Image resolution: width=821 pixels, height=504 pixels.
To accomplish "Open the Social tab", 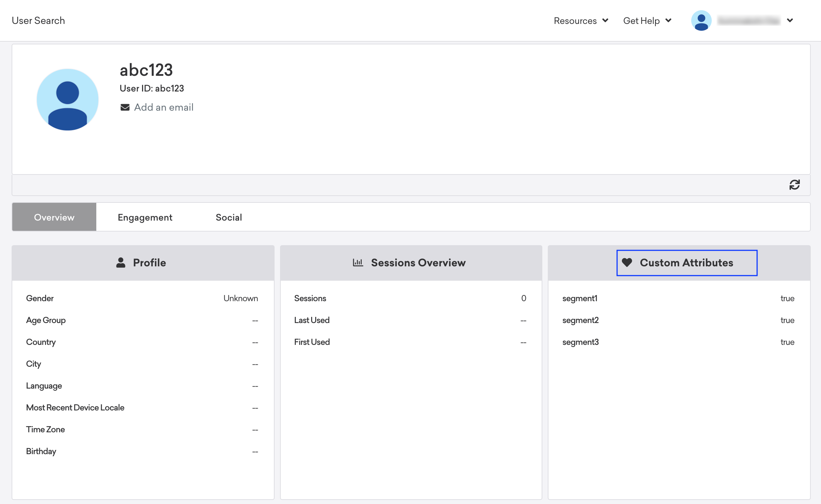I will (229, 217).
